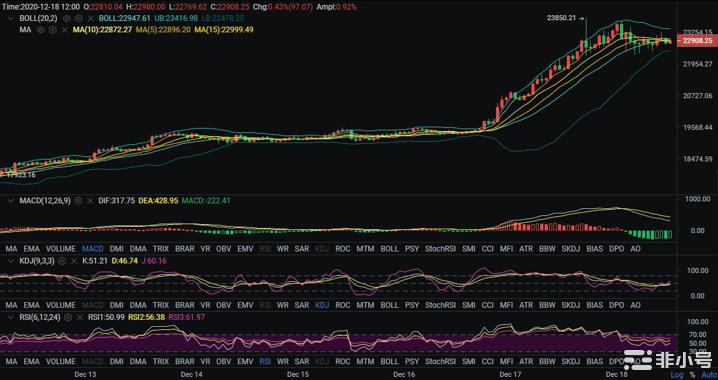Select BIAS in the row below MACD chart
This screenshot has height=380, width=718.
tap(595, 249)
